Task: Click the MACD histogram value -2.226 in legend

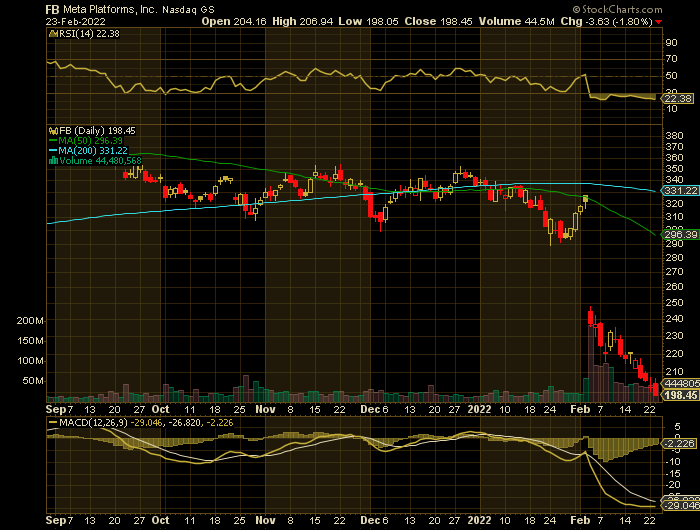Action: pyautogui.click(x=218, y=423)
